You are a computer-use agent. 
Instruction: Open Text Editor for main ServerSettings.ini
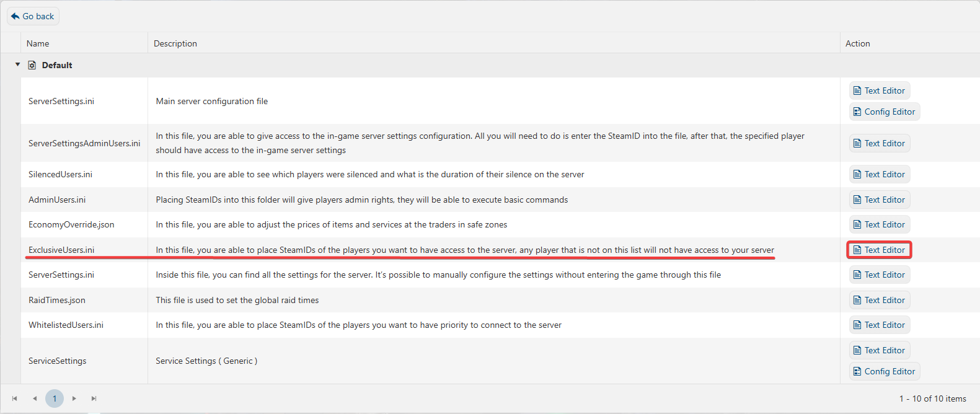click(x=879, y=90)
